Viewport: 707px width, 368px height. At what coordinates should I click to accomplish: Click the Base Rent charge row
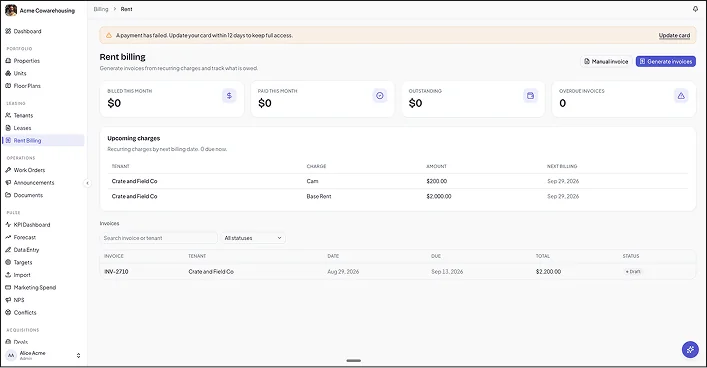(397, 197)
